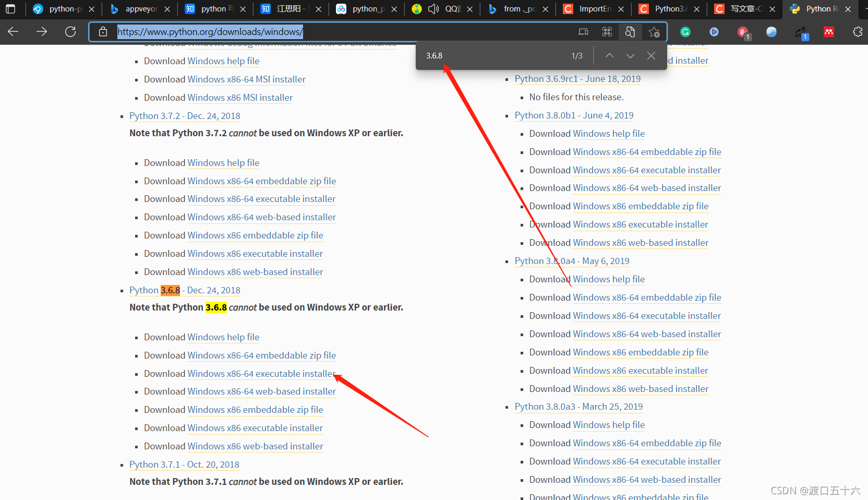868x500 pixels.
Task: Download Windows x86-64 executable installer for 3.6.8
Action: coord(261,373)
